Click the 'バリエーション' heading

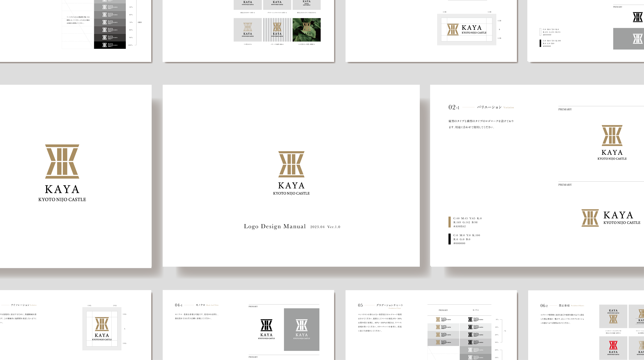489,107
